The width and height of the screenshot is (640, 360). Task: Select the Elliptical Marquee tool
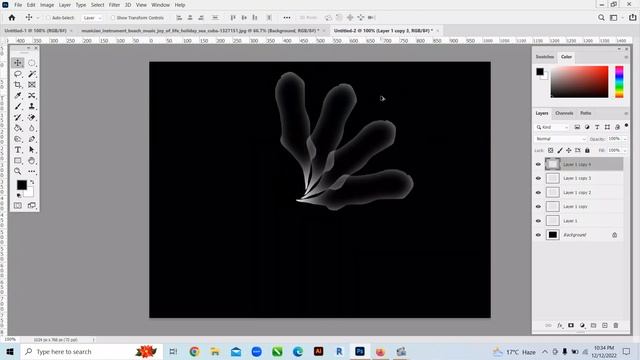32,63
